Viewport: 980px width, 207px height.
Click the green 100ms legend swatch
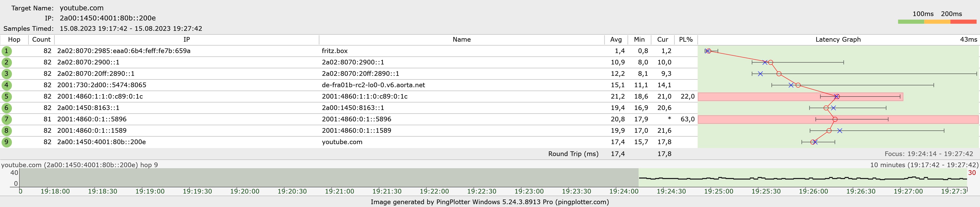click(911, 22)
